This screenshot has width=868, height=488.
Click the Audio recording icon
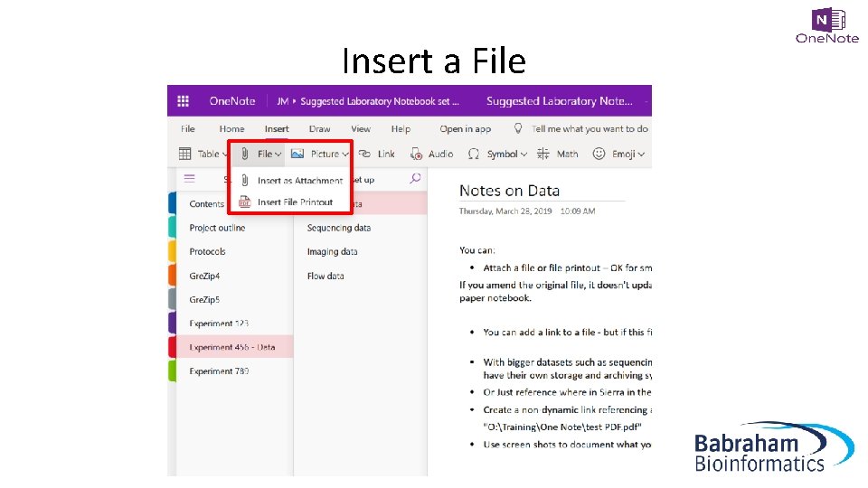(x=416, y=154)
